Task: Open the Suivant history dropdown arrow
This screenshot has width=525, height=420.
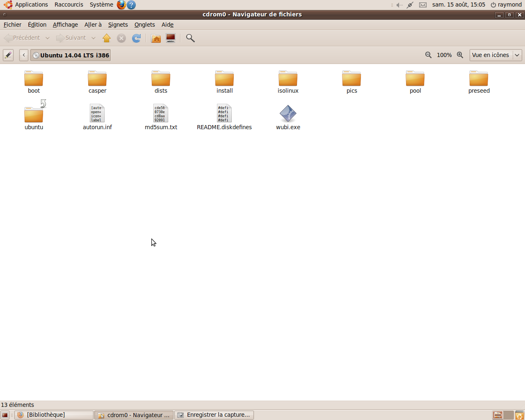Action: click(94, 38)
